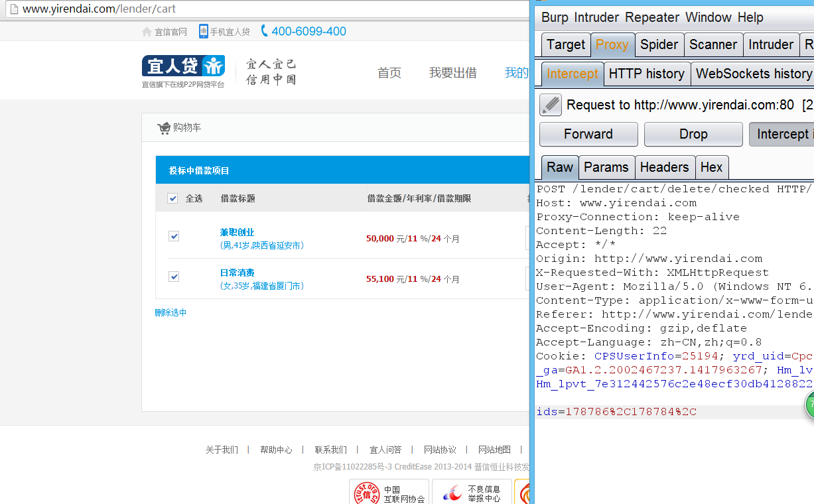Image resolution: width=814 pixels, height=504 pixels.
Task: Switch to the Spider tab
Action: [x=659, y=44]
